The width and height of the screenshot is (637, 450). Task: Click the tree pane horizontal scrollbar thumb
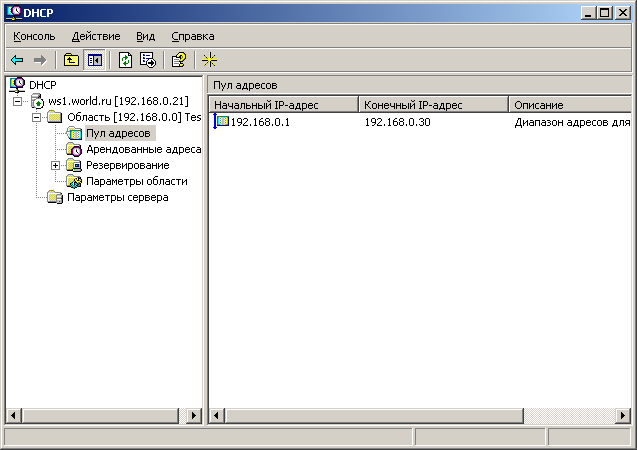(x=100, y=415)
